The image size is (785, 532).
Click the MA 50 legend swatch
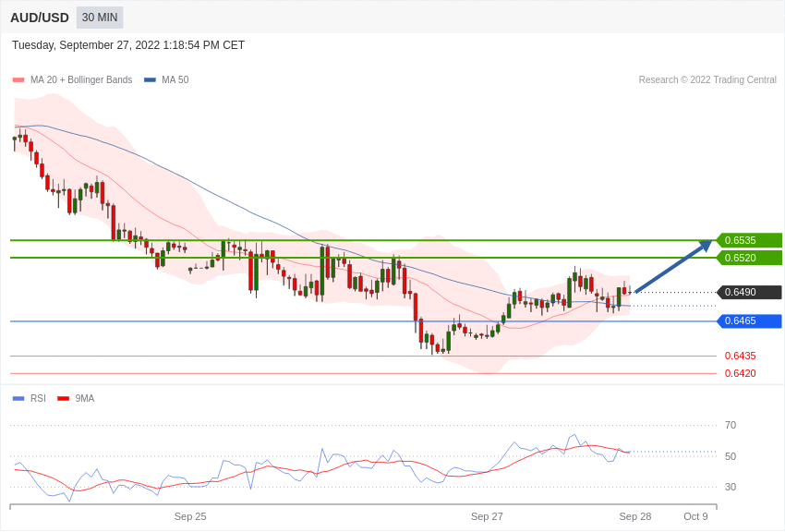tap(150, 80)
